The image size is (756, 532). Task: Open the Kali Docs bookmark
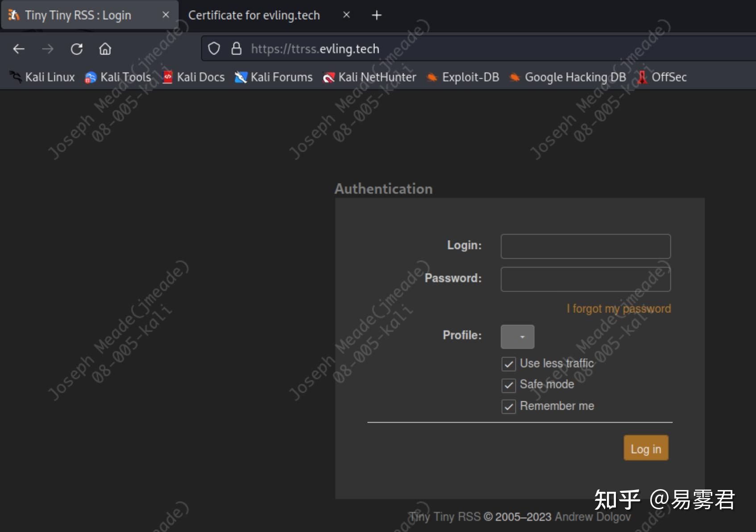point(193,77)
